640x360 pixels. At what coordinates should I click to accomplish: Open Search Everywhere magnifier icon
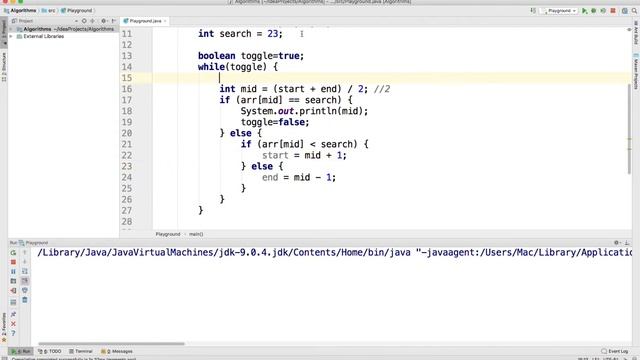coord(634,11)
